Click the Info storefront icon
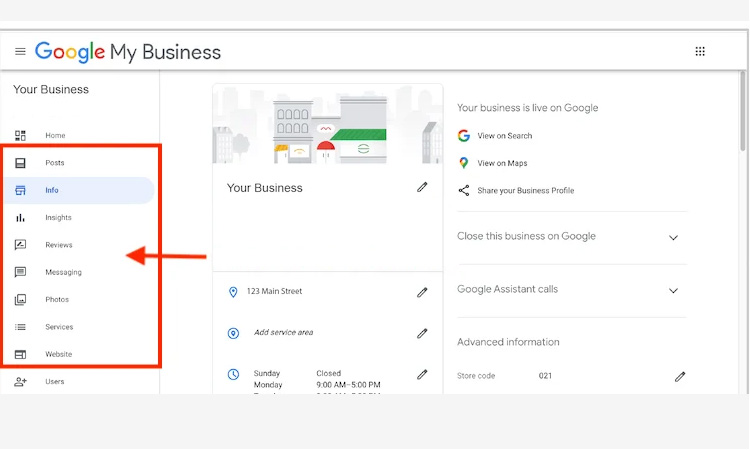Viewport: 750px width, 450px height. 20,190
